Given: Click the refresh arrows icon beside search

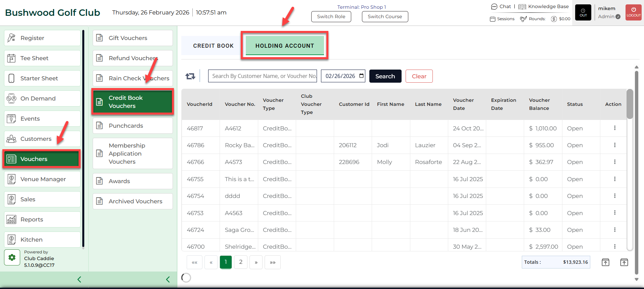Looking at the screenshot, I should pyautogui.click(x=190, y=76).
